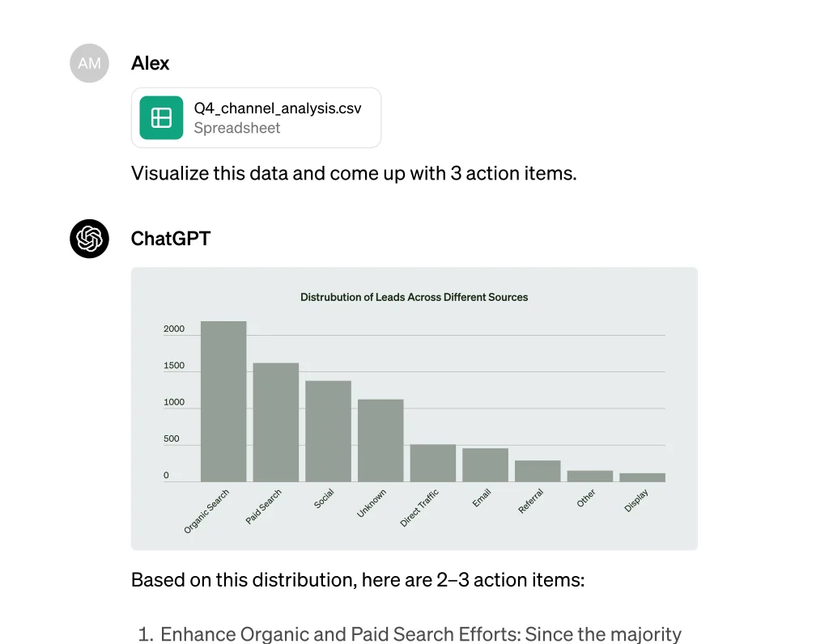Click the 2000 gridline on the y-axis
The width and height of the screenshot is (829, 644).
coord(174,328)
